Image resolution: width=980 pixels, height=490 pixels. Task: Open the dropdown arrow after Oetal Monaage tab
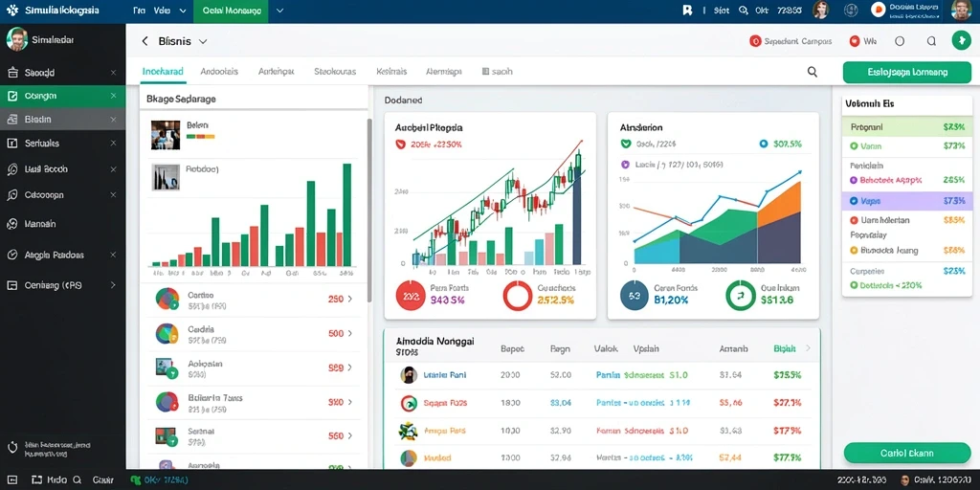click(279, 11)
